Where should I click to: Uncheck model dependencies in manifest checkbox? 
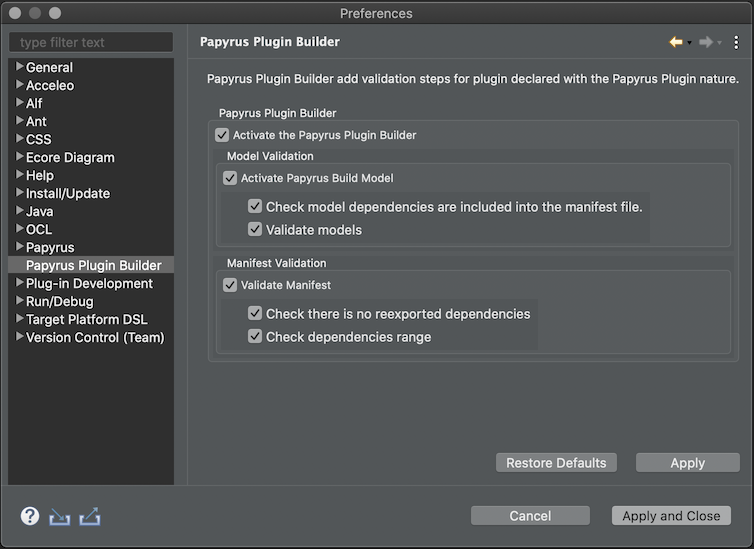pyautogui.click(x=255, y=206)
